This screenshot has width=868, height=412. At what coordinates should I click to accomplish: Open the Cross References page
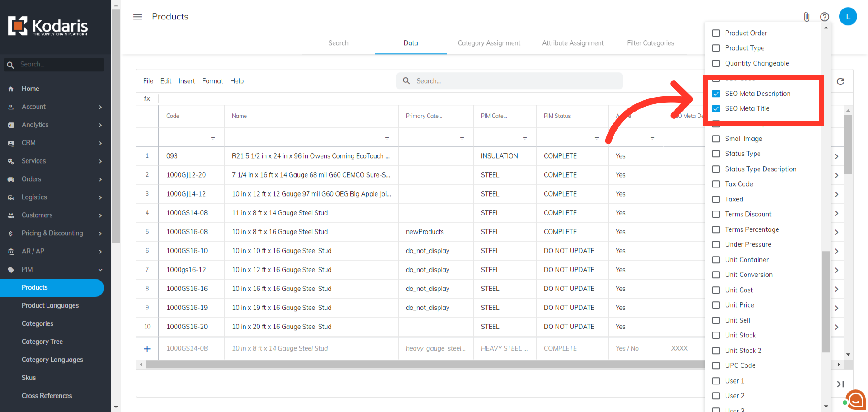(x=47, y=396)
